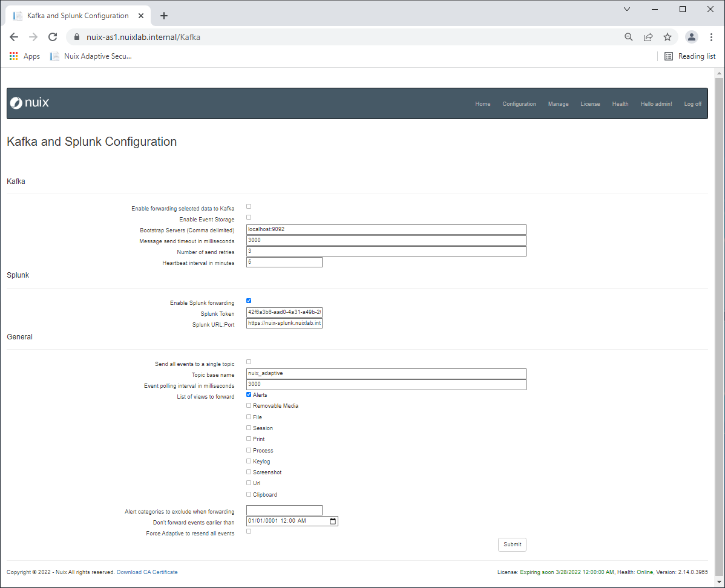Click the Topic base name field
Viewport: 725px width, 588px height.
tap(386, 373)
